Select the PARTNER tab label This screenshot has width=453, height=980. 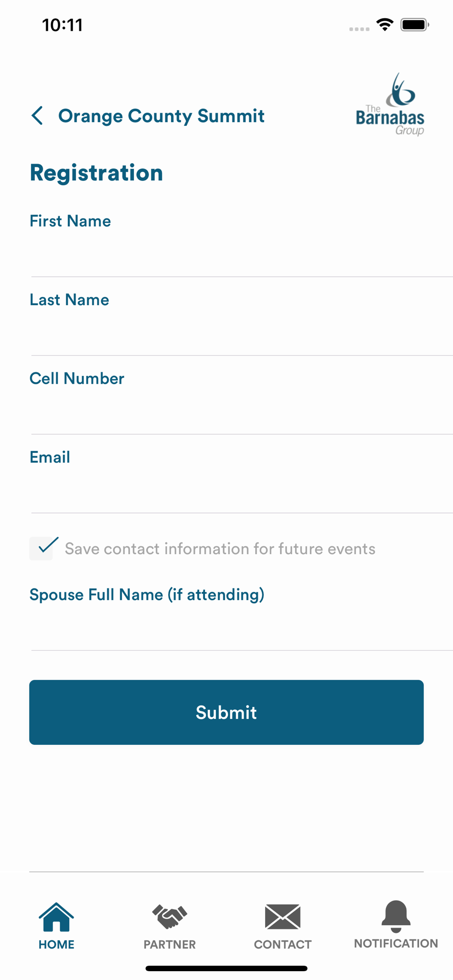[x=170, y=944]
